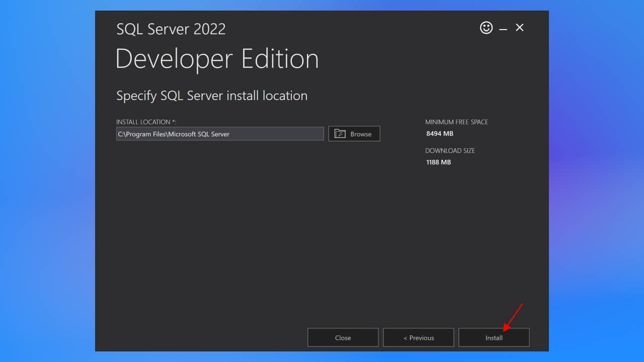Click the INSTALL LOCATION label
The height and width of the screenshot is (362, 644).
coord(146,122)
